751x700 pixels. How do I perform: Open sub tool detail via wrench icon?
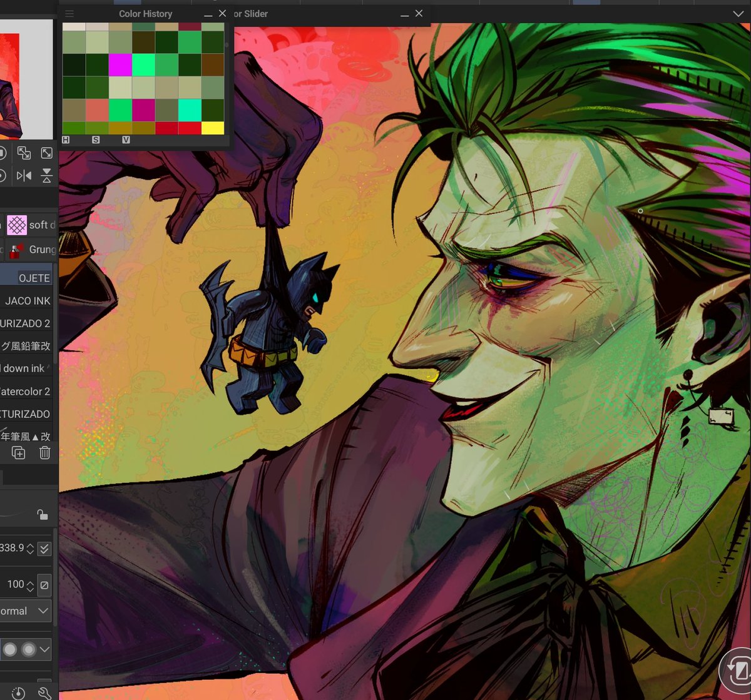click(x=44, y=692)
